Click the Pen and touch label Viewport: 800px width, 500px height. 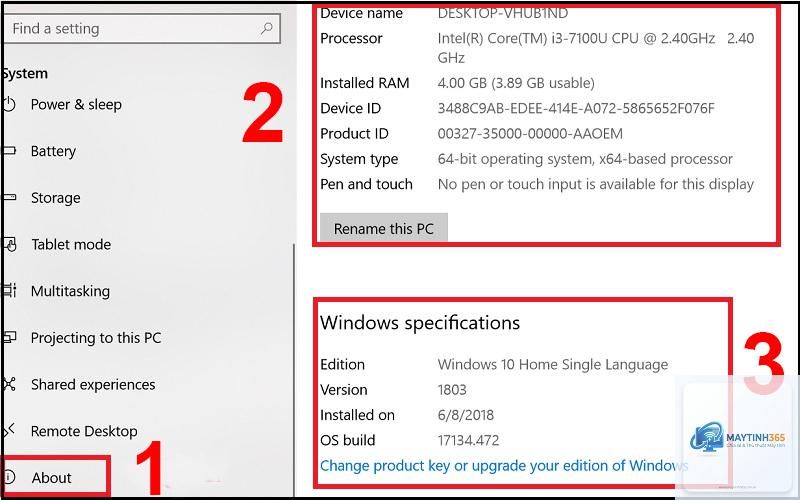point(366,184)
